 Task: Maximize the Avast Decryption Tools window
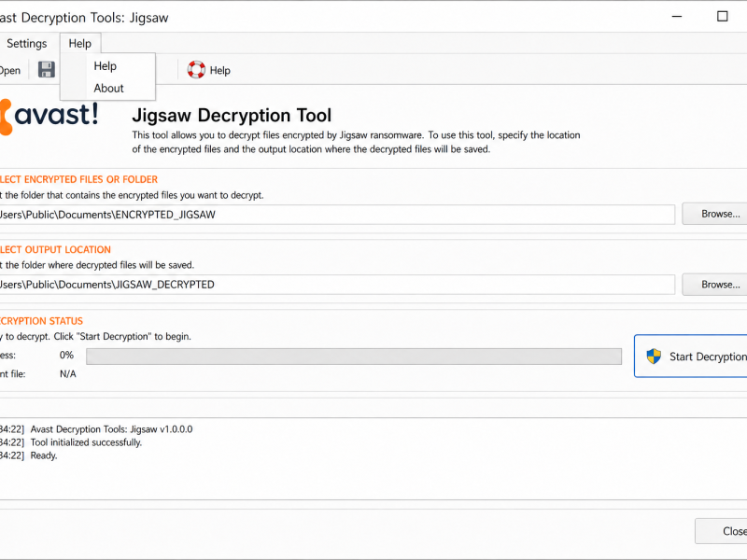click(722, 17)
